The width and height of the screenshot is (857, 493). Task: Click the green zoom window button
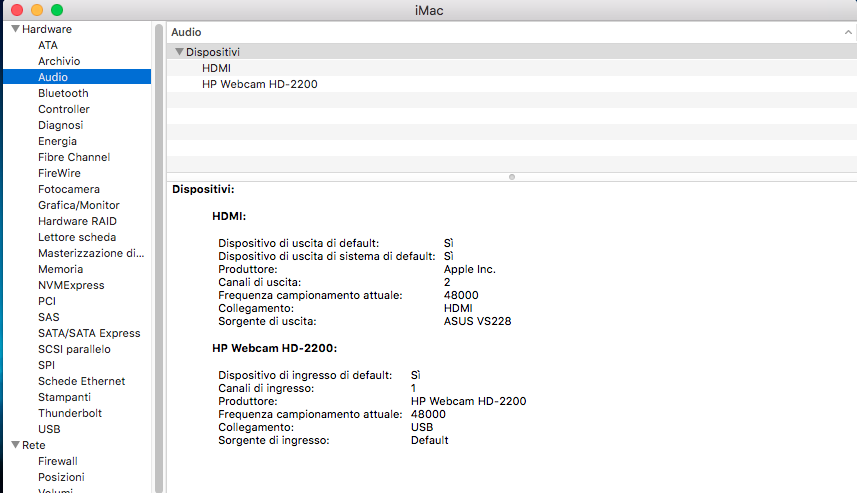click(x=57, y=10)
